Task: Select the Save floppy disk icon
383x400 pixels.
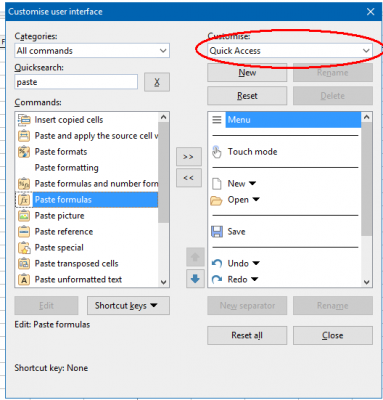Action: pyautogui.click(x=217, y=232)
